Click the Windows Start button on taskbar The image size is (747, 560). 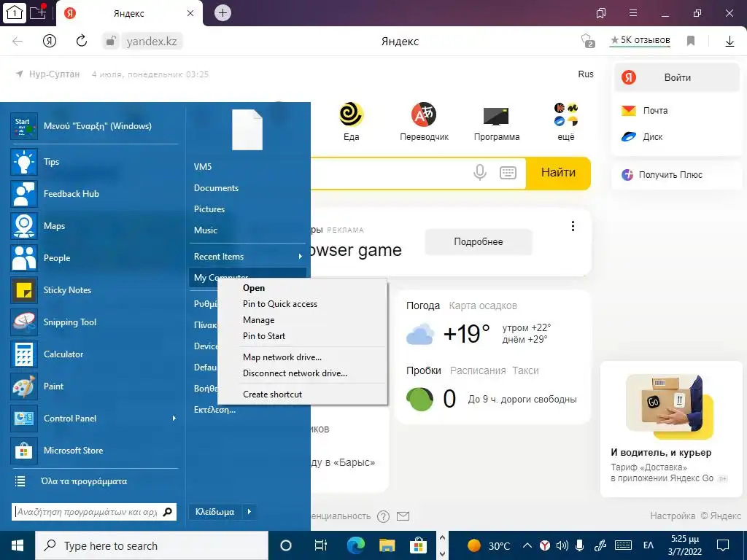[18, 545]
